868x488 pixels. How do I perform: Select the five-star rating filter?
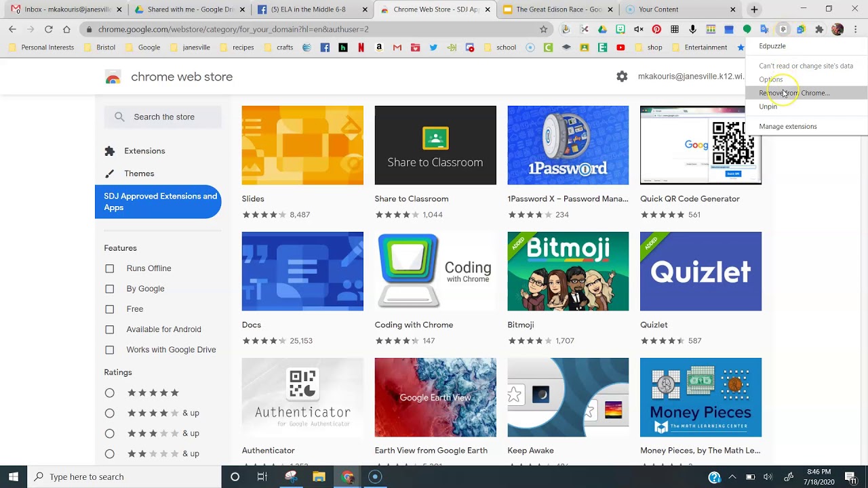click(x=109, y=392)
